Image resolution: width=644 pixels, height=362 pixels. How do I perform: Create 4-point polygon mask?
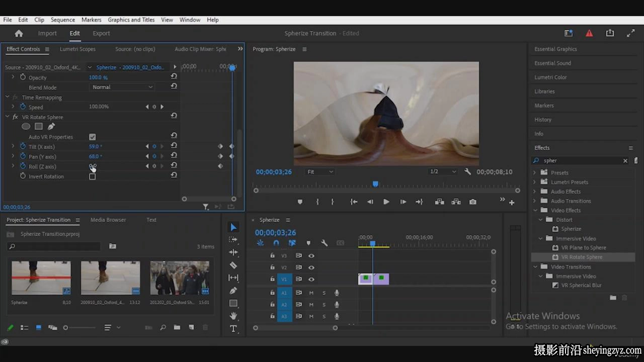tap(38, 127)
